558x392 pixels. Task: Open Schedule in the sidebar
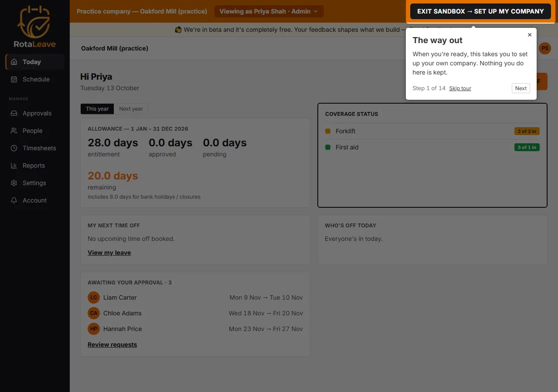click(x=35, y=79)
